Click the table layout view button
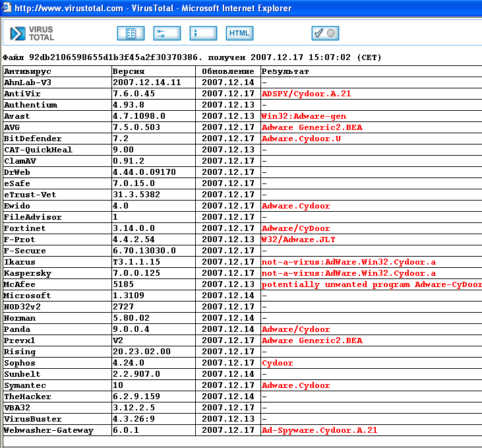The width and height of the screenshot is (482, 448). pyautogui.click(x=131, y=33)
